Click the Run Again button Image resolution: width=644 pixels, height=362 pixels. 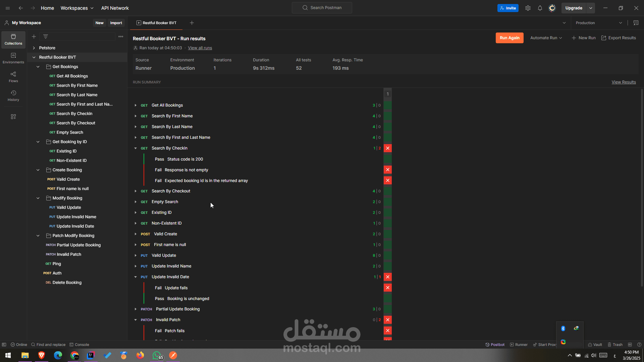point(509,38)
